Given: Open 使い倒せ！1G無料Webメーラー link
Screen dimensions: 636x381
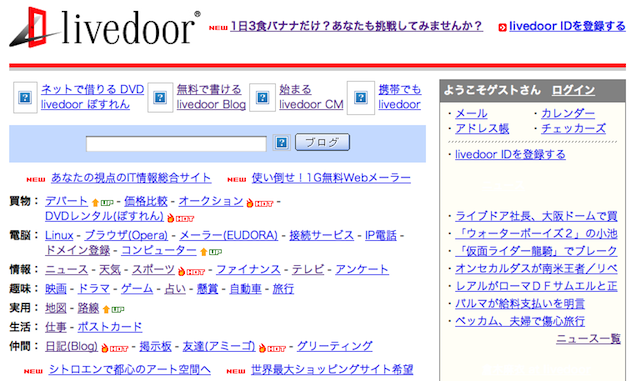Looking at the screenshot, I should click(x=331, y=178).
